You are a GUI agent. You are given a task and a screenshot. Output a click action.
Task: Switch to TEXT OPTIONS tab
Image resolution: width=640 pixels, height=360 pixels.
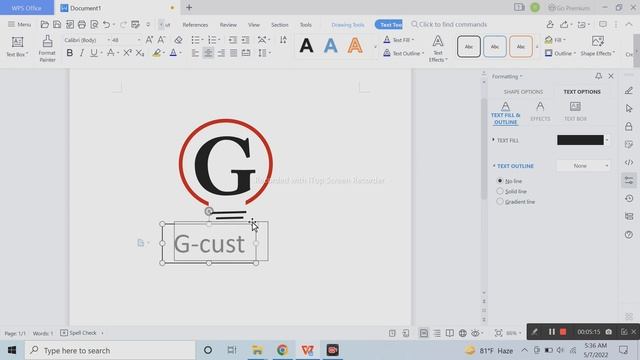(x=582, y=92)
